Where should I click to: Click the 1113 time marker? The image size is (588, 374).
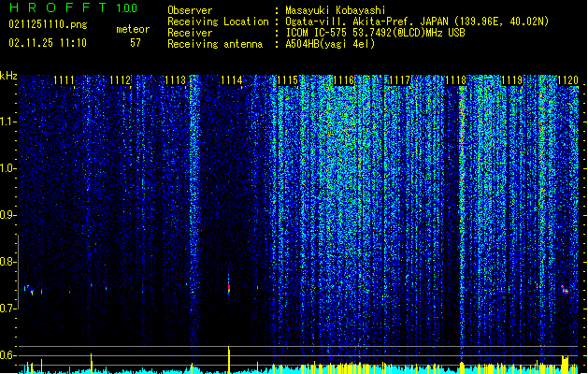[x=176, y=80]
